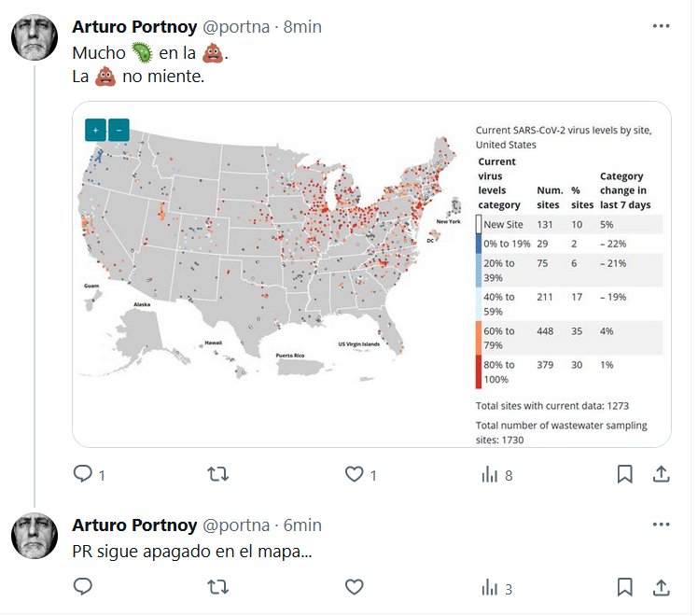Screen dimensions: 698x616
Task: Open more options for the second tweet
Action: click(x=662, y=525)
